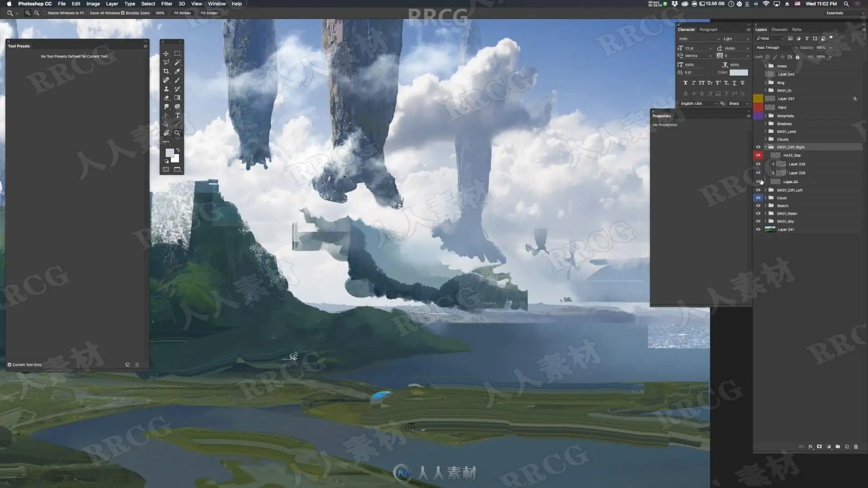
Task: Open the Window menu
Action: coord(217,4)
